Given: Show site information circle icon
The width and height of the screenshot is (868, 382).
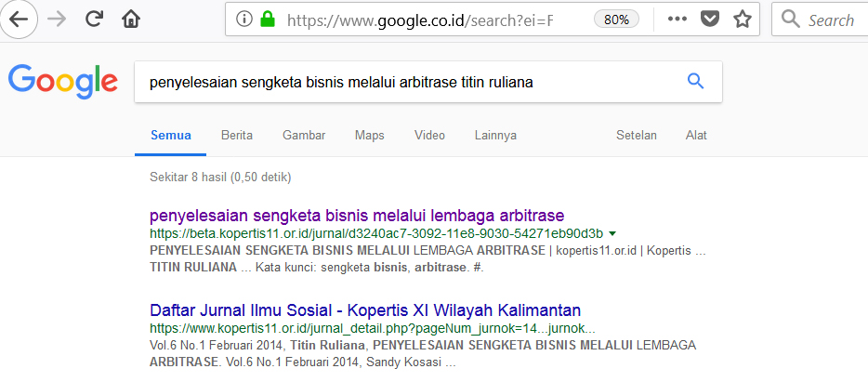Looking at the screenshot, I should pos(244,20).
